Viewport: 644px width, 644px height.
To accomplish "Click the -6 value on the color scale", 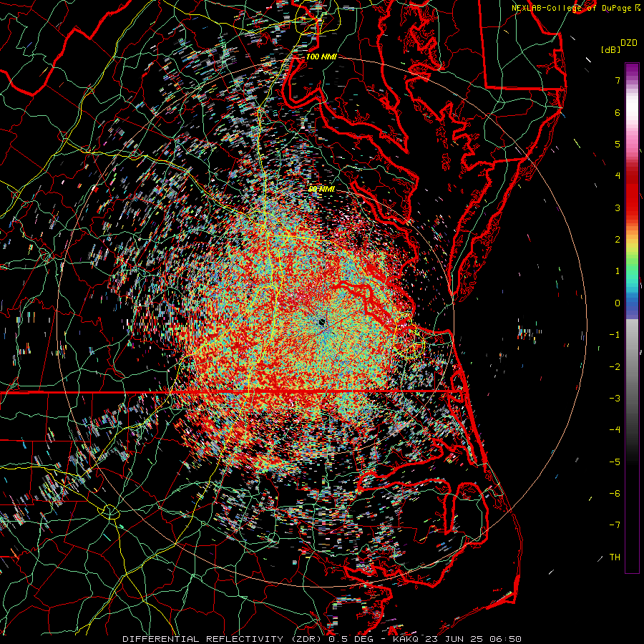I will tap(615, 494).
